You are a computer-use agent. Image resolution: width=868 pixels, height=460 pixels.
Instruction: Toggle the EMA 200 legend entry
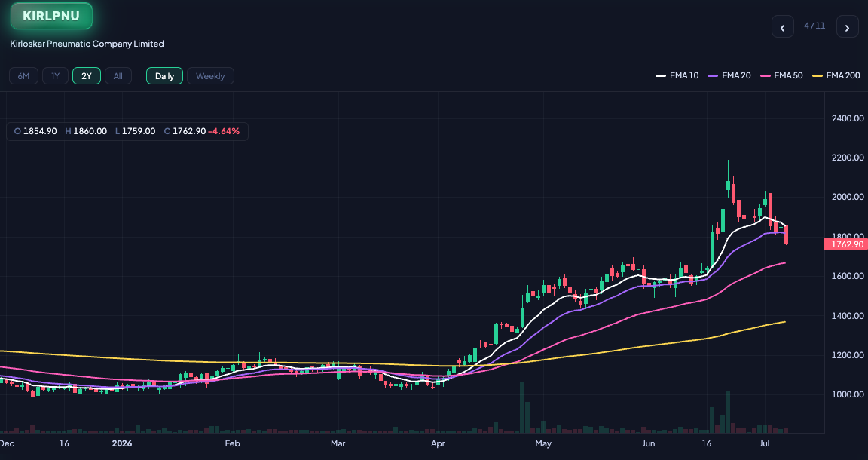(x=836, y=75)
